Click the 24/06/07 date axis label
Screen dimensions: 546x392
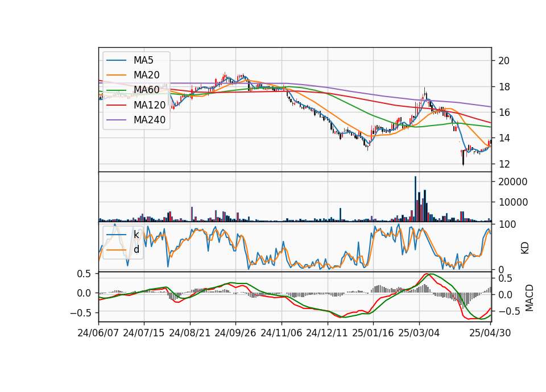[98, 333]
